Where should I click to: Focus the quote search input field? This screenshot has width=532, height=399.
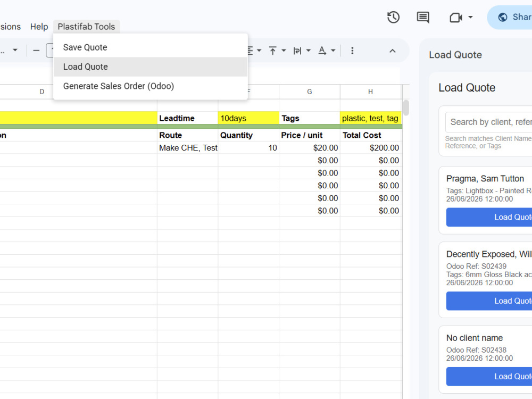(x=488, y=122)
